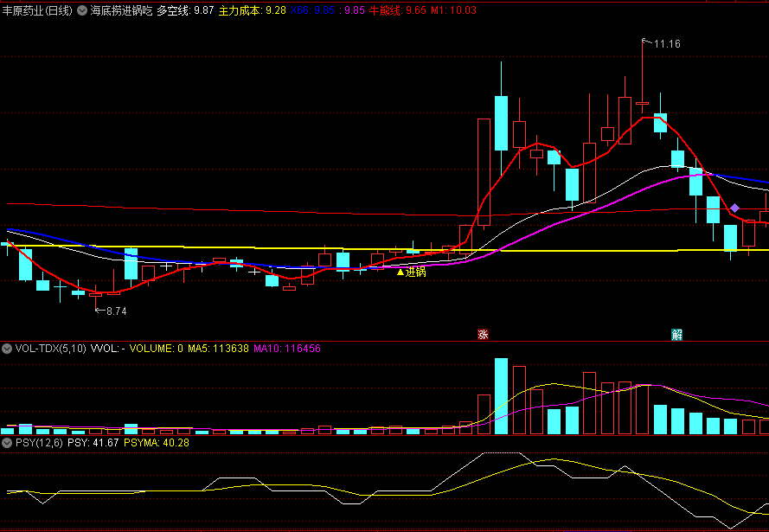Click the magenta MA10: 116456 readout
Viewport: 769px width, 532px height.
(x=287, y=349)
